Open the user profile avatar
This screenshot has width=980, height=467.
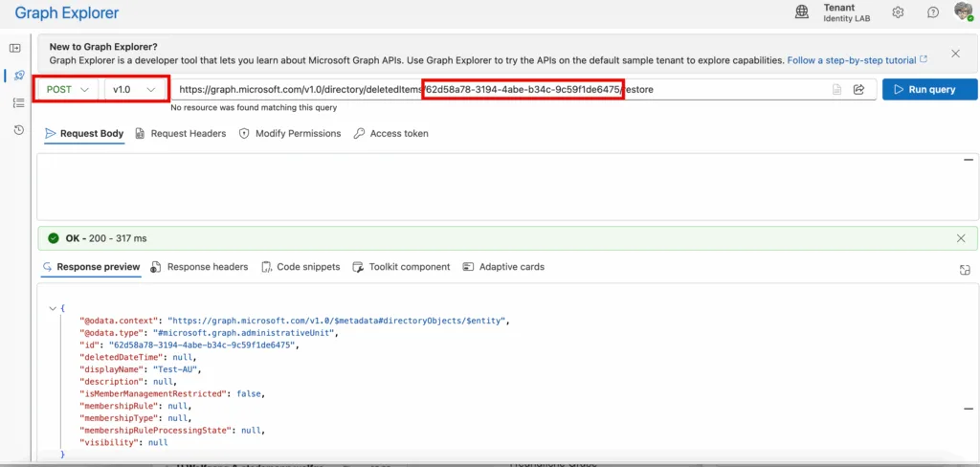click(x=963, y=11)
